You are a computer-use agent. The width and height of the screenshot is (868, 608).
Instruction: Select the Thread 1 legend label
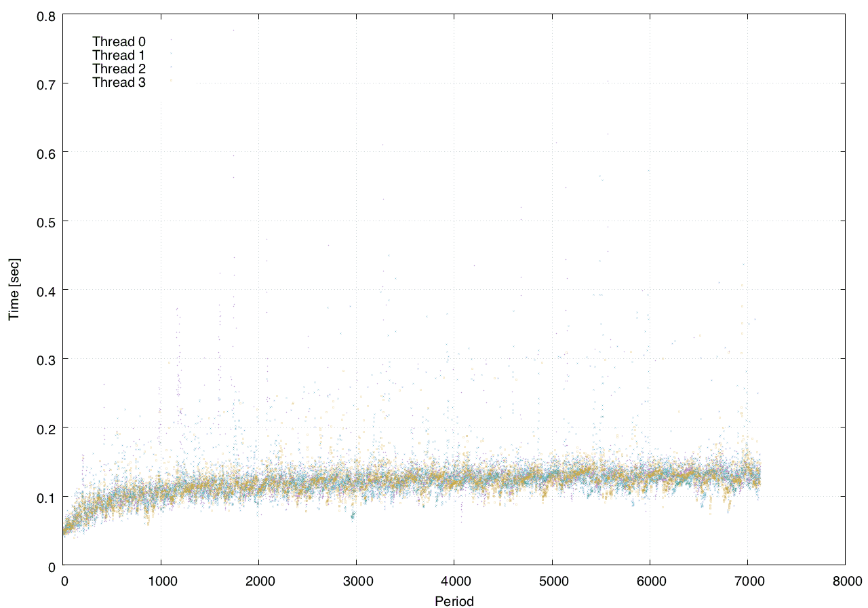(119, 55)
